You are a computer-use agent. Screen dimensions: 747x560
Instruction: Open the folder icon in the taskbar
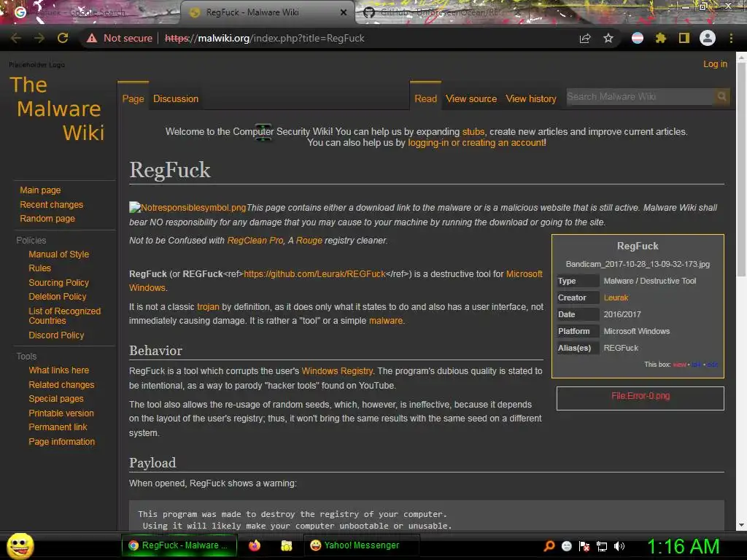pos(286,545)
